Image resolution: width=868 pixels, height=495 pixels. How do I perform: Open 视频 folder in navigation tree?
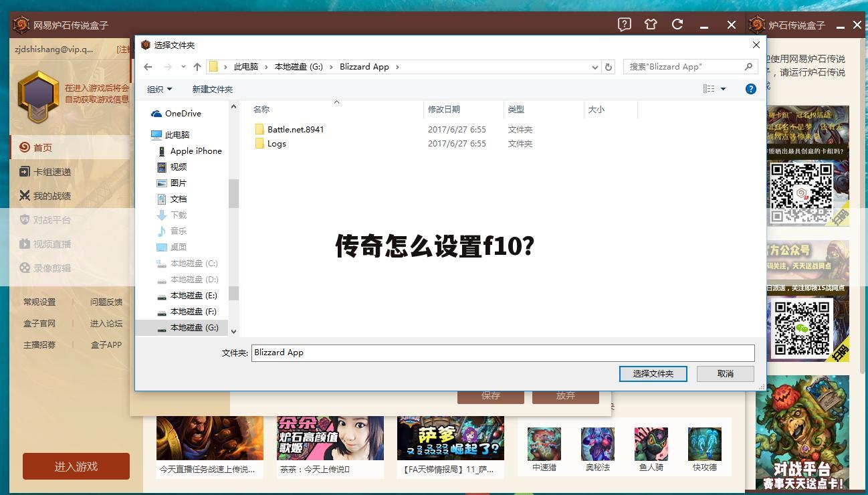(x=172, y=167)
